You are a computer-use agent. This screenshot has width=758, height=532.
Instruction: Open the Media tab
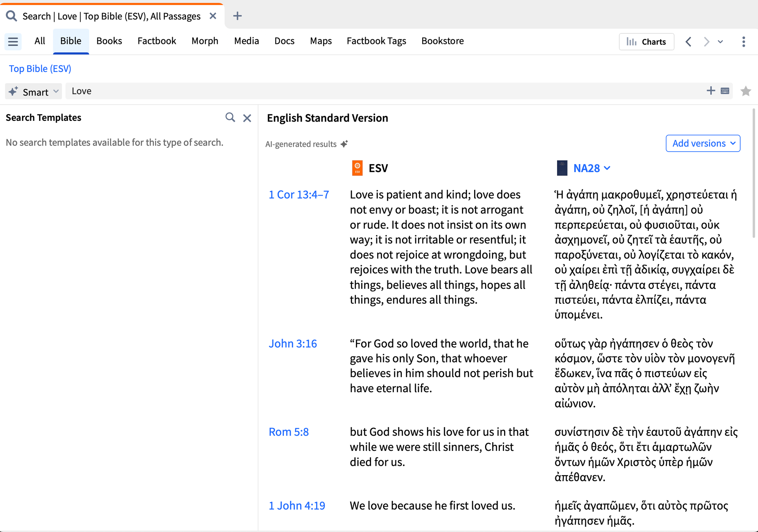tap(246, 41)
